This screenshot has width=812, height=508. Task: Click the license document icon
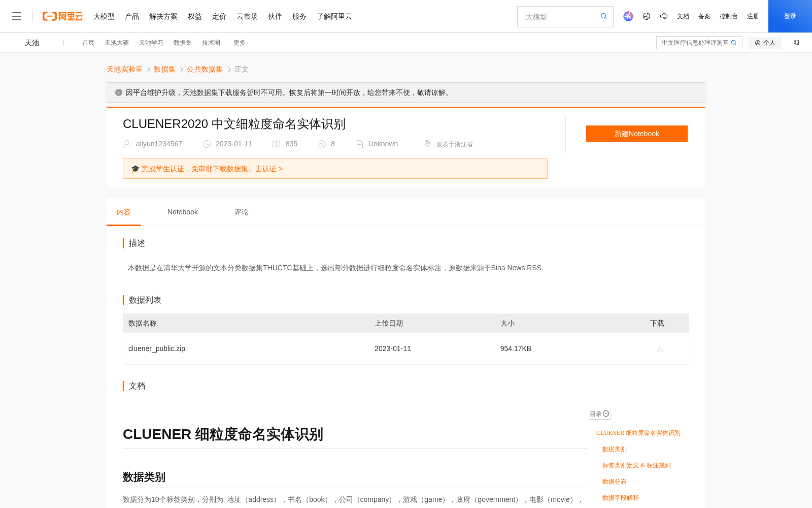(359, 144)
